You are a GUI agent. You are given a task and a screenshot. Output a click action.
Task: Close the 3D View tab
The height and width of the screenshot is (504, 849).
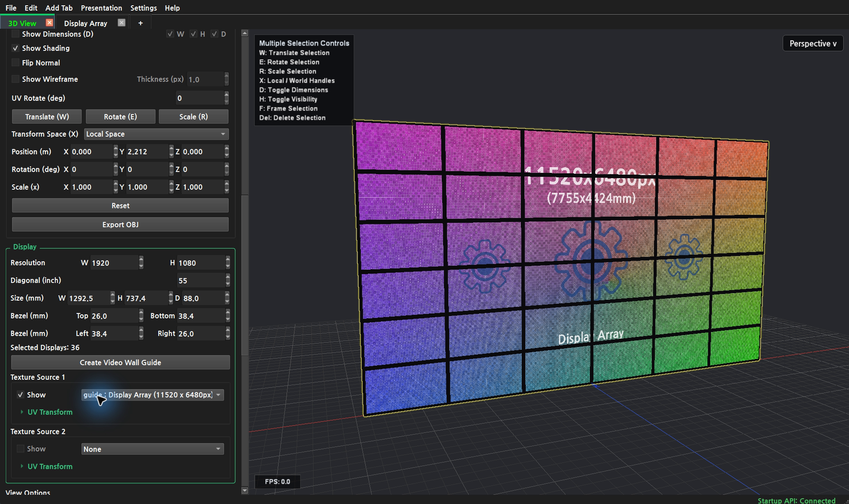tap(50, 23)
